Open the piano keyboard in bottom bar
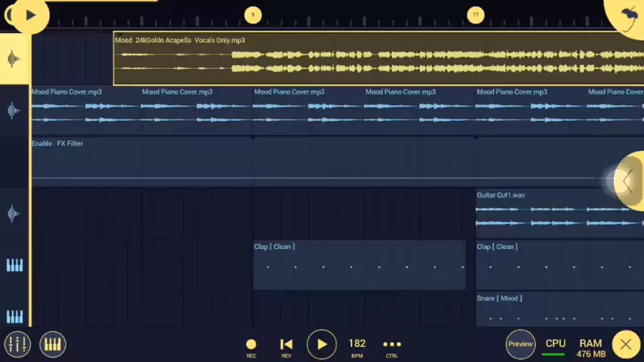 pos(52,345)
